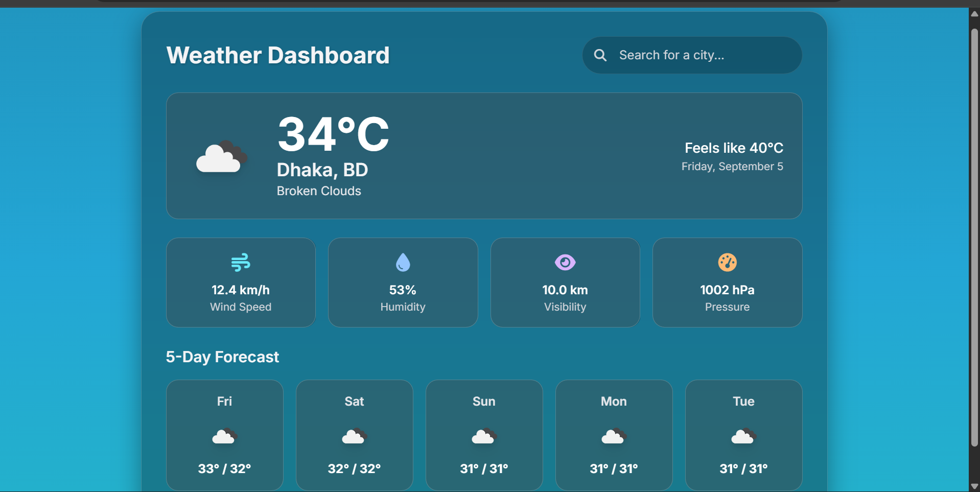Click the large broken clouds weather icon
This screenshot has height=492, width=980.
[x=222, y=156]
